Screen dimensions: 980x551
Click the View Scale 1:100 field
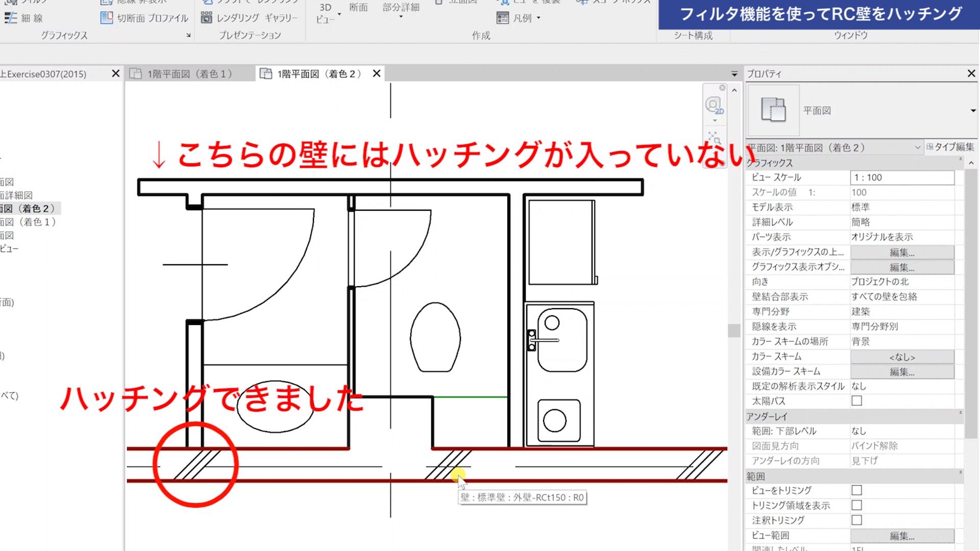(x=902, y=178)
